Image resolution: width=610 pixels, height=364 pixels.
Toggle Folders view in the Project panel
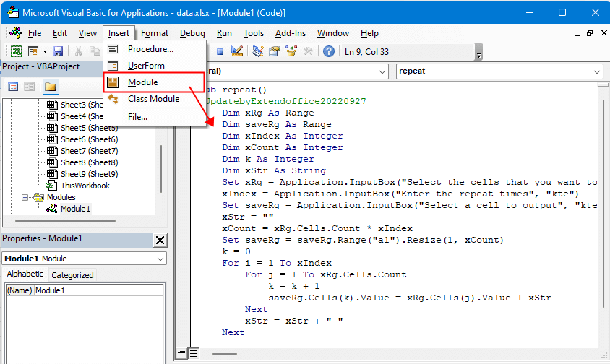pyautogui.click(x=50, y=87)
